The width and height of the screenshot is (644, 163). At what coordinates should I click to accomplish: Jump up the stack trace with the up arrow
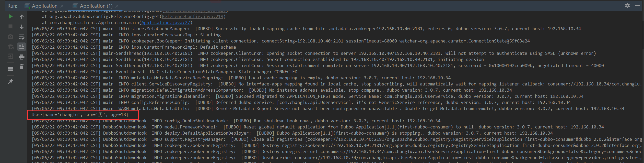click(22, 17)
